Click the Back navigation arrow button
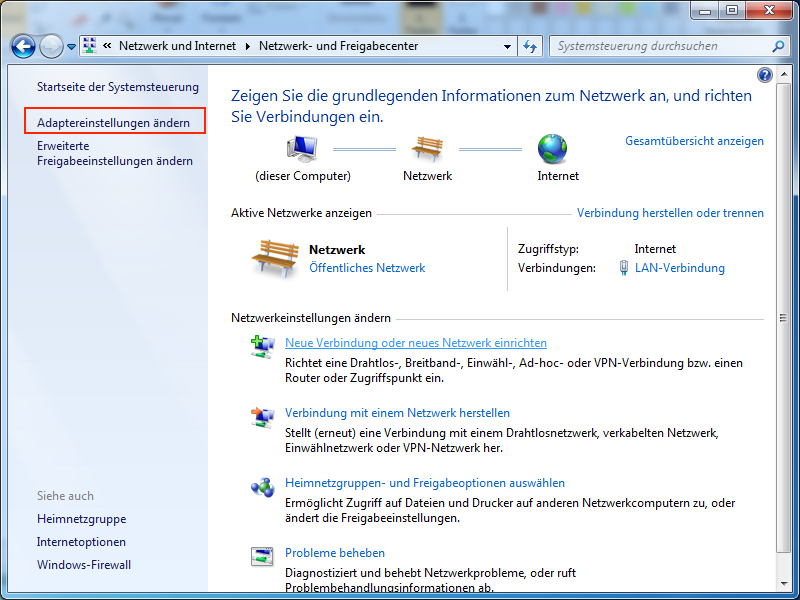The height and width of the screenshot is (600, 800). click(23, 47)
